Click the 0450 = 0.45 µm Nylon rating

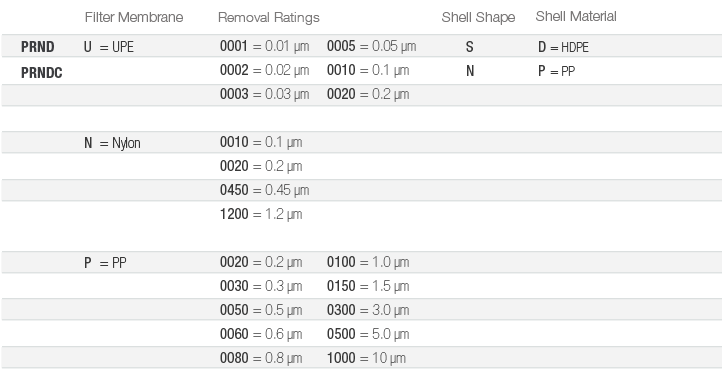coord(264,190)
